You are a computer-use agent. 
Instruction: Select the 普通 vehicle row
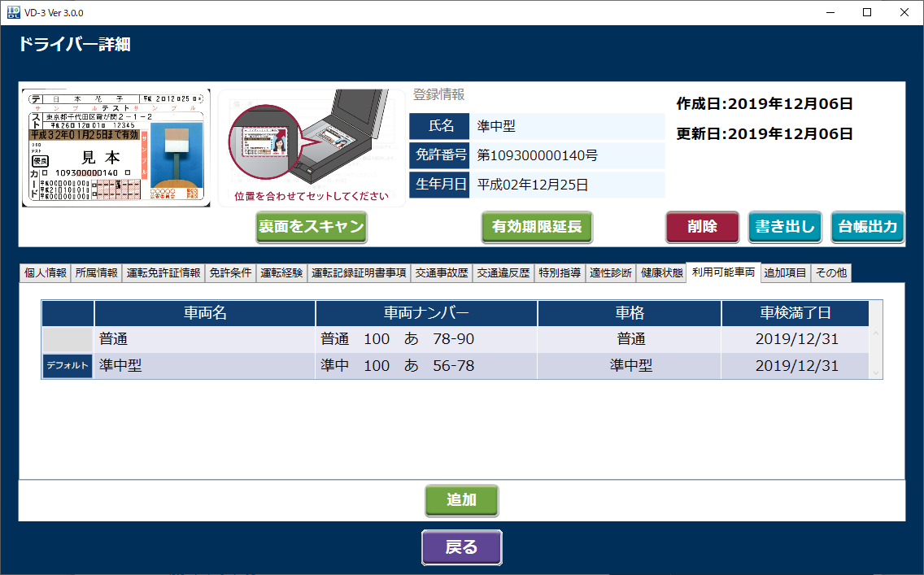tap(203, 339)
